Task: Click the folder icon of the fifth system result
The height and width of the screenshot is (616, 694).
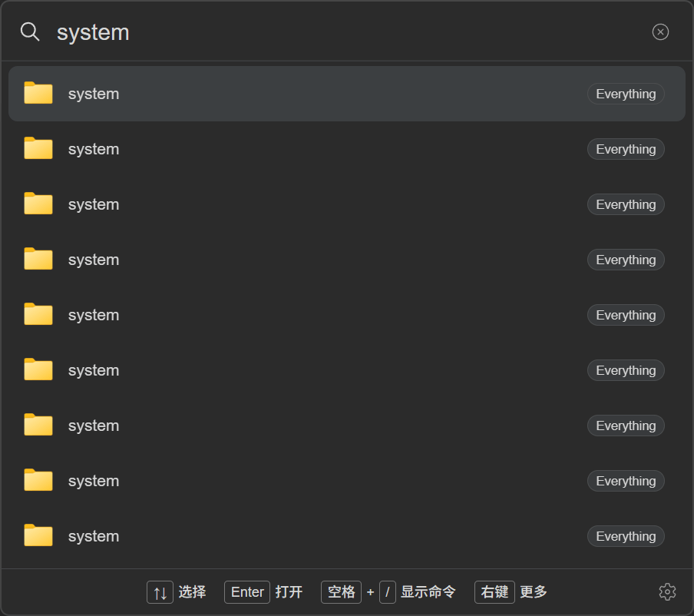Action: click(38, 314)
